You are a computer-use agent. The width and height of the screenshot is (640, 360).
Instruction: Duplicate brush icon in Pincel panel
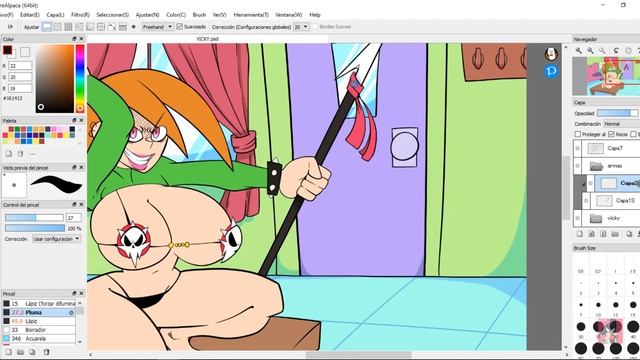tap(32, 352)
